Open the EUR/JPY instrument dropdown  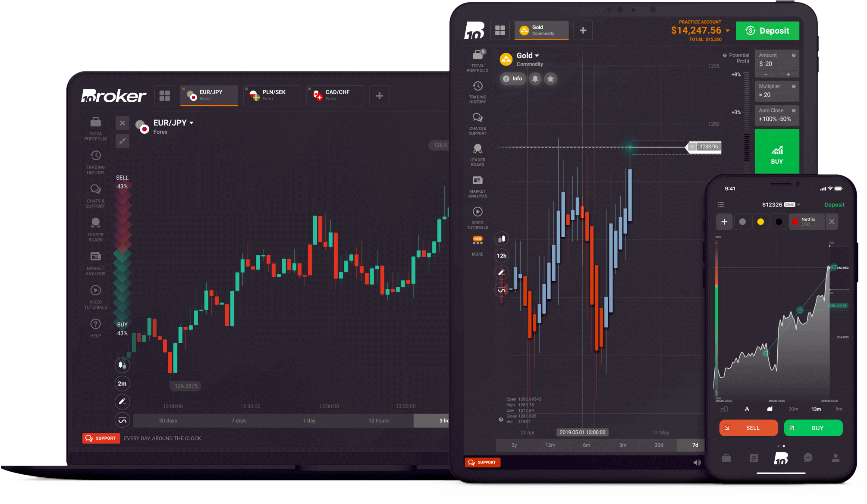tap(192, 122)
